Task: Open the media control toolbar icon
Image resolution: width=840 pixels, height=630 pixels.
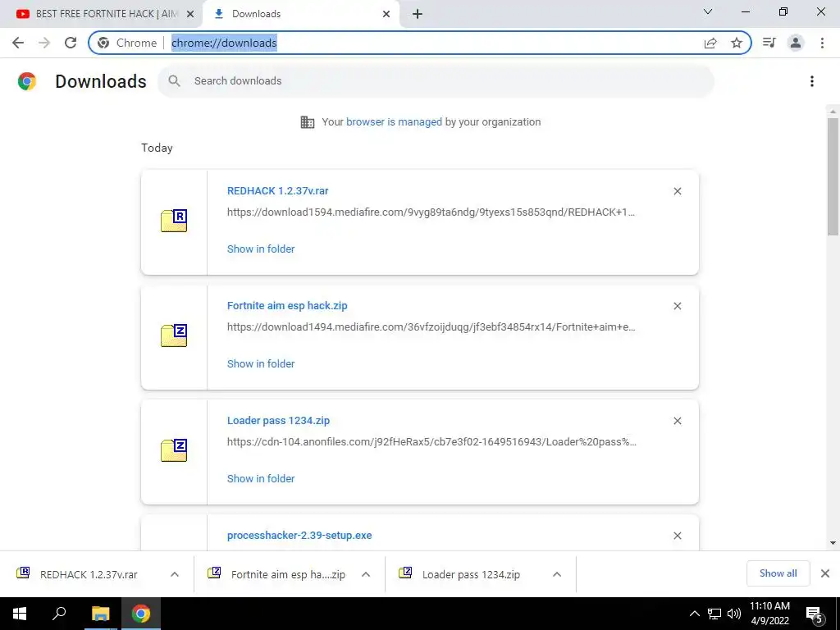Action: point(769,43)
